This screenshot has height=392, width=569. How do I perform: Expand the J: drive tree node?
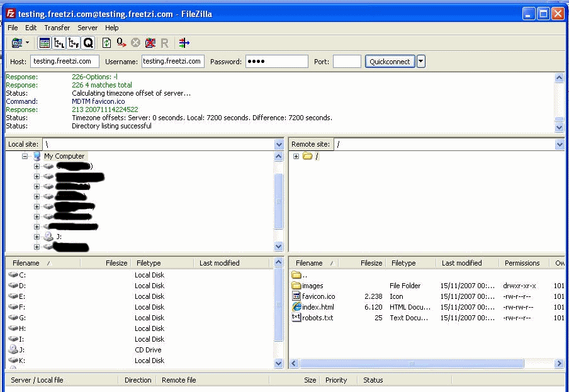(x=37, y=237)
